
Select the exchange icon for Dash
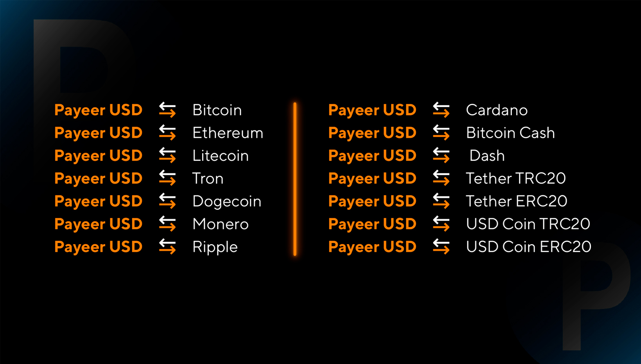tap(441, 155)
